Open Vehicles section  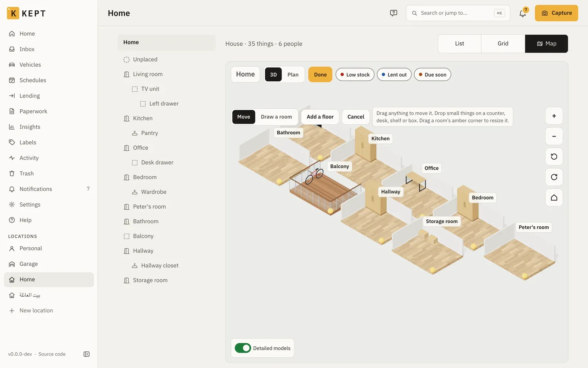(x=49, y=65)
